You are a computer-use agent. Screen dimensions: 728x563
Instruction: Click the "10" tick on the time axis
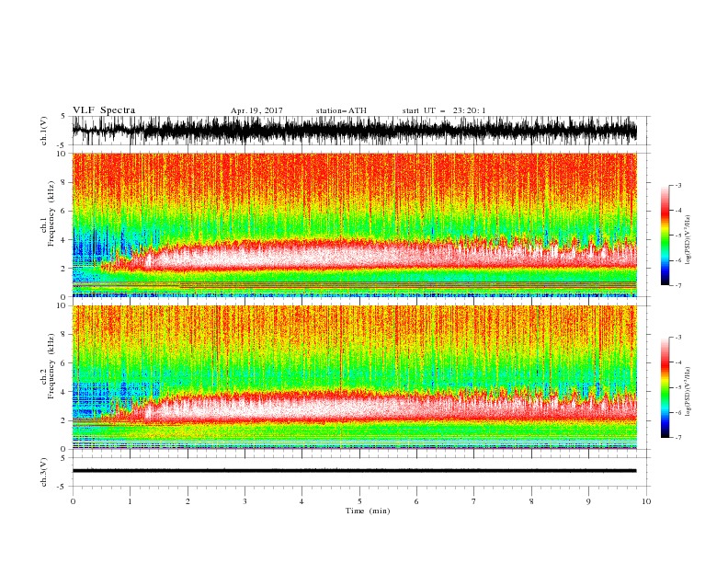[646, 501]
